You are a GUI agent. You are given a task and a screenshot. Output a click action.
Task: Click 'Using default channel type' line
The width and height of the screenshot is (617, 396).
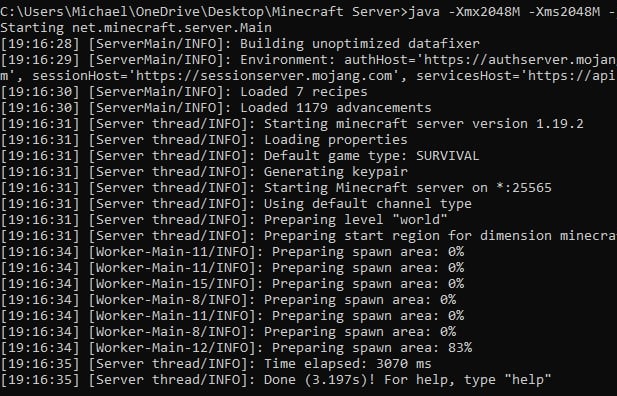point(236,204)
